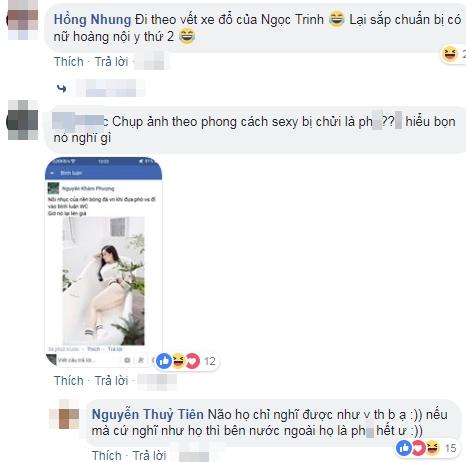Click the reply arrow under Hồng Nhung's comment

coord(61,88)
